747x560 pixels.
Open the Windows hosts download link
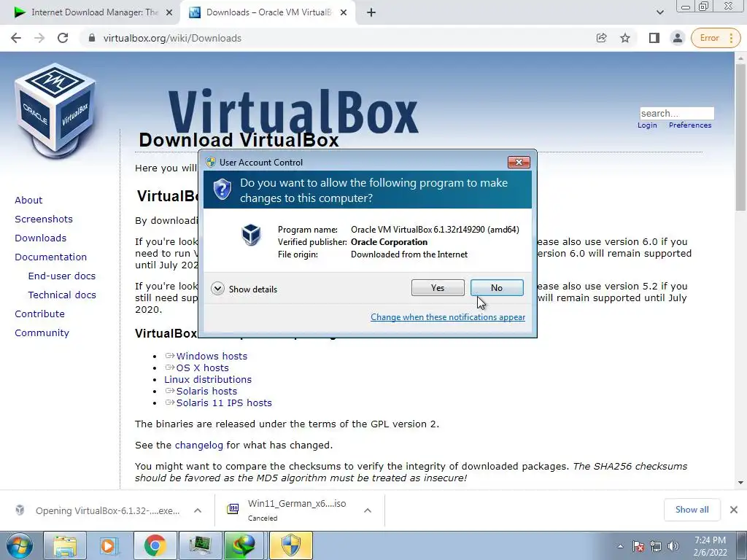(212, 356)
